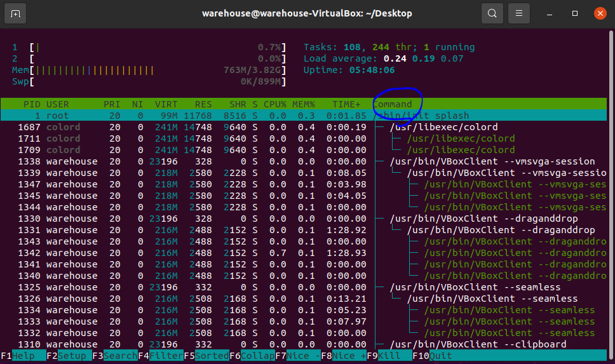Viewport: 615px width, 364px height.
Task: Click the terminal vertical scrollbar
Action: click(611, 196)
